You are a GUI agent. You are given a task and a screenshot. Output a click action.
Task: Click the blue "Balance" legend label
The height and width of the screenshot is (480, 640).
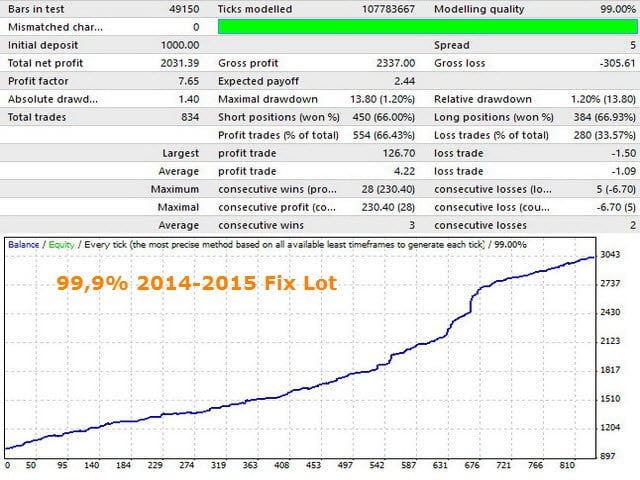24,244
